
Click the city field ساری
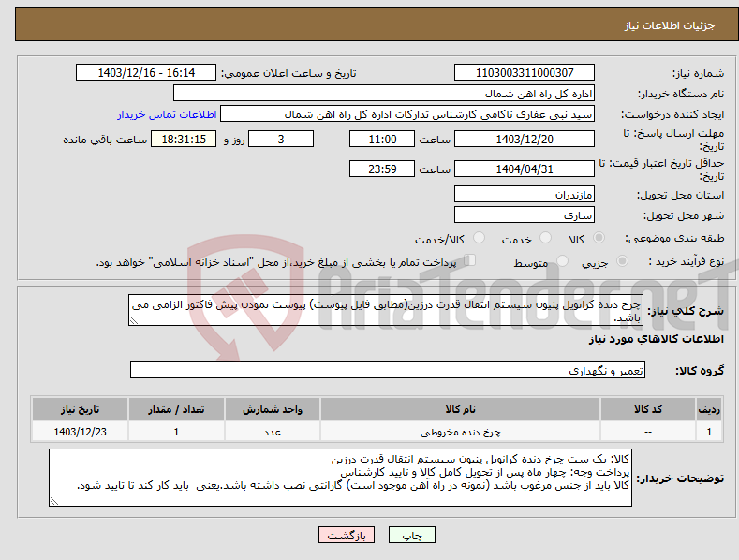[525, 215]
